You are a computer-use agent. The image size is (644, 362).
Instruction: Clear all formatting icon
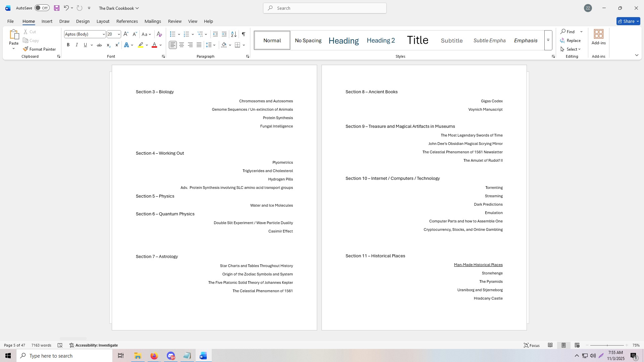159,34
